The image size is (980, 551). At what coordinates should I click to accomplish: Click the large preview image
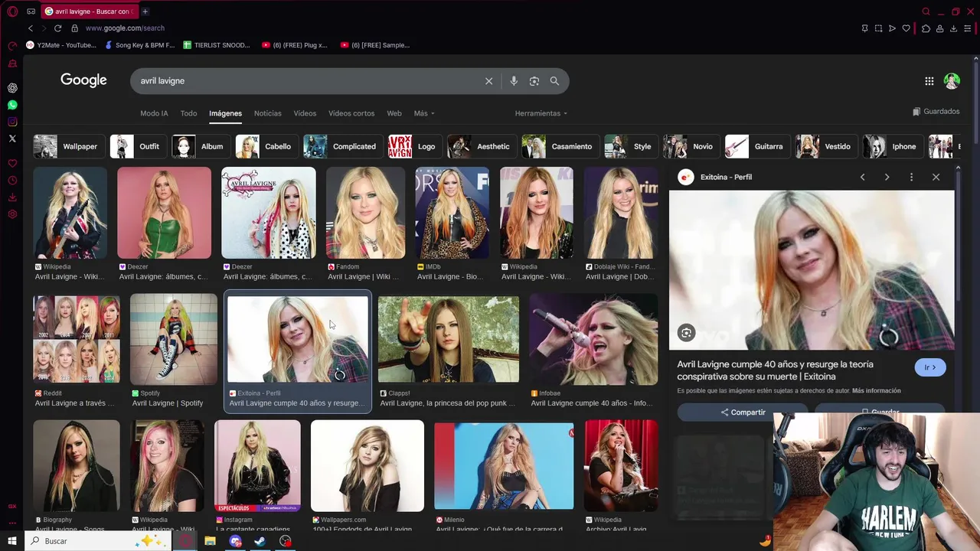(x=812, y=270)
